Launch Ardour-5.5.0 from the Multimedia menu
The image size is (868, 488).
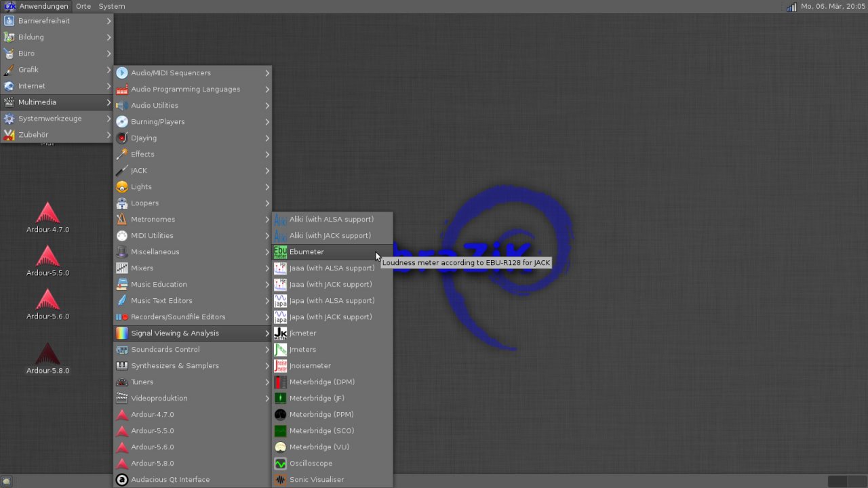click(193, 431)
